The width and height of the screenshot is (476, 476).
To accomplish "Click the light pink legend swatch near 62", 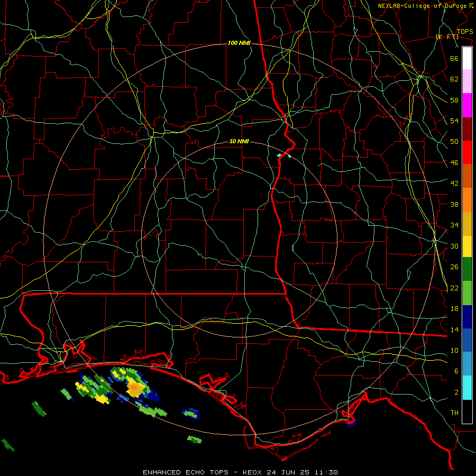I will (467, 81).
